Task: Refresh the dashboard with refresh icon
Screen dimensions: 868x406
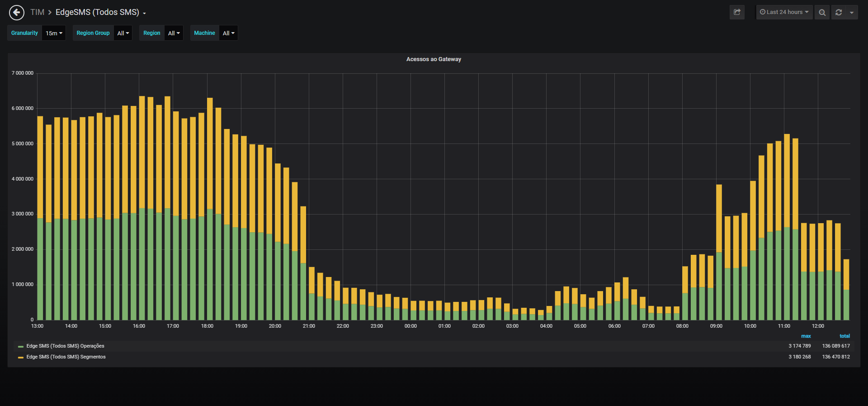Action: pyautogui.click(x=839, y=12)
